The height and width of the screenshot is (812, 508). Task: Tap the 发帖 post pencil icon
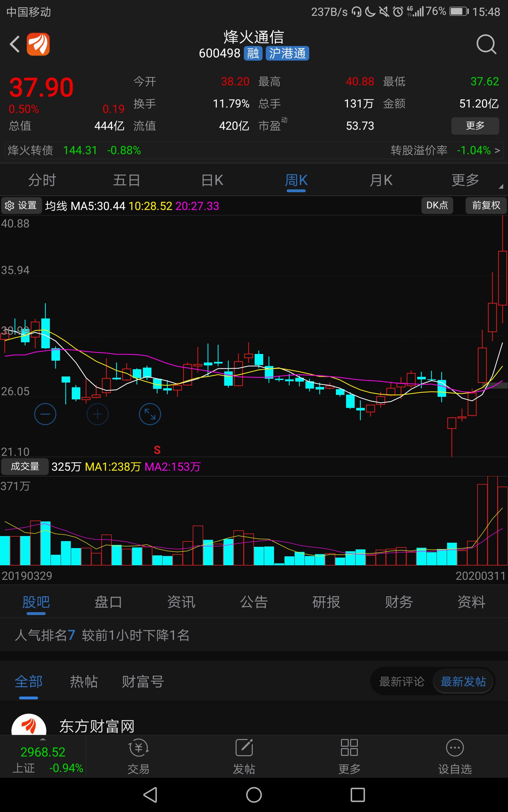pyautogui.click(x=244, y=747)
